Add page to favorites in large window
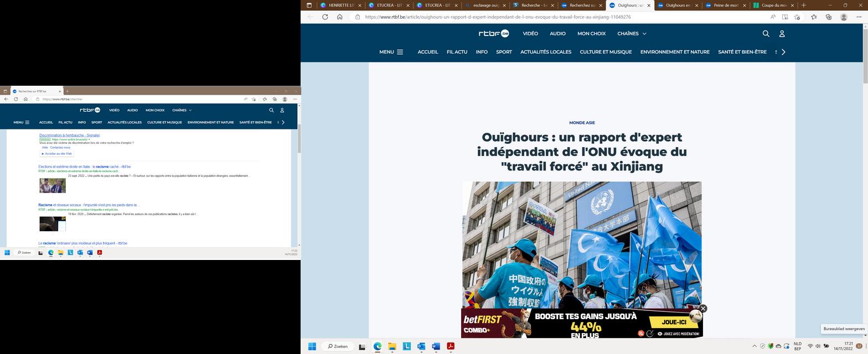 (x=797, y=17)
